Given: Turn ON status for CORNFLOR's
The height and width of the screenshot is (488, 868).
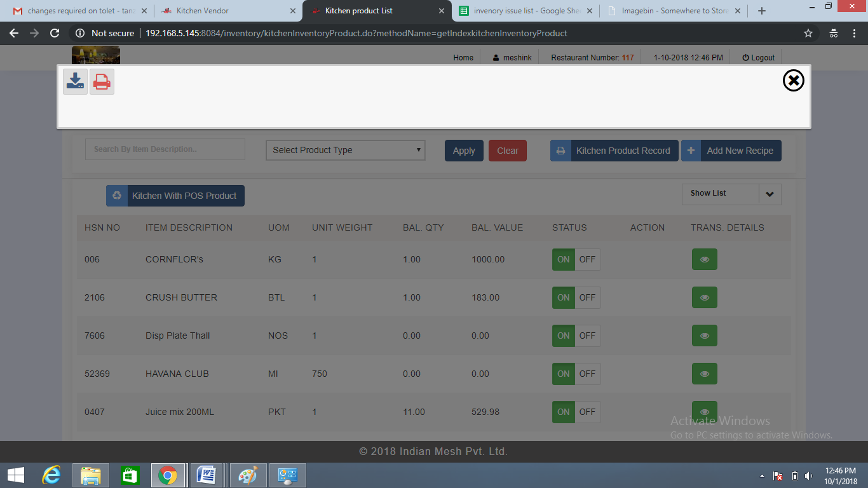Looking at the screenshot, I should click(564, 259).
